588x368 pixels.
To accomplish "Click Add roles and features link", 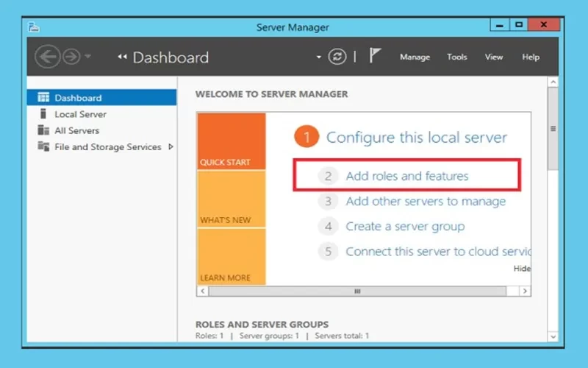I will 407,176.
